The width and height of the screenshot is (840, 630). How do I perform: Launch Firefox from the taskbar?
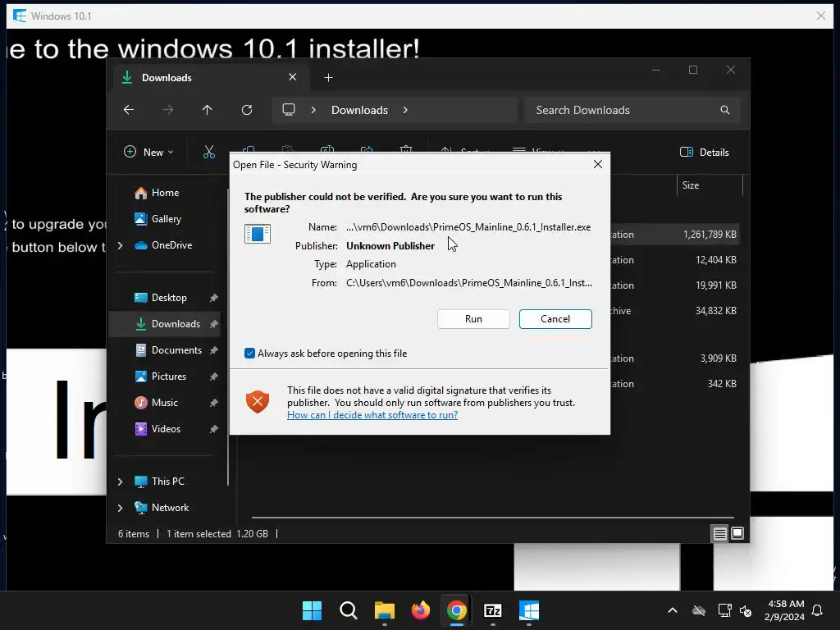click(x=421, y=610)
